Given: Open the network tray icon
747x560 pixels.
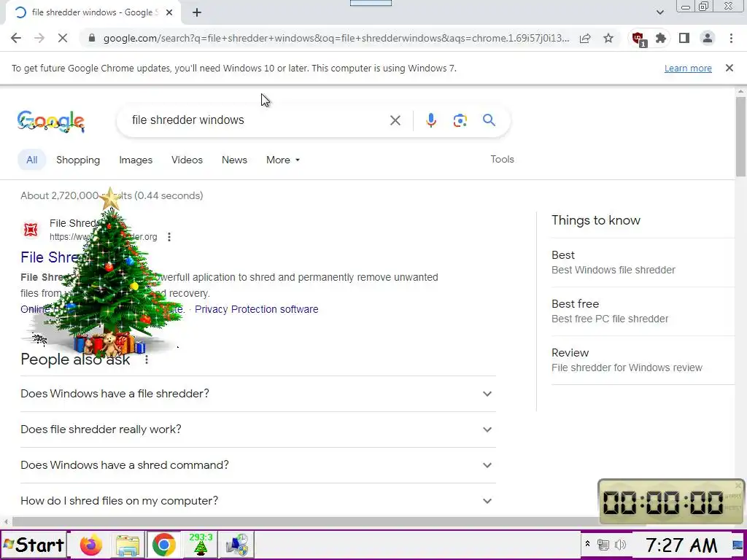Looking at the screenshot, I should [x=603, y=544].
